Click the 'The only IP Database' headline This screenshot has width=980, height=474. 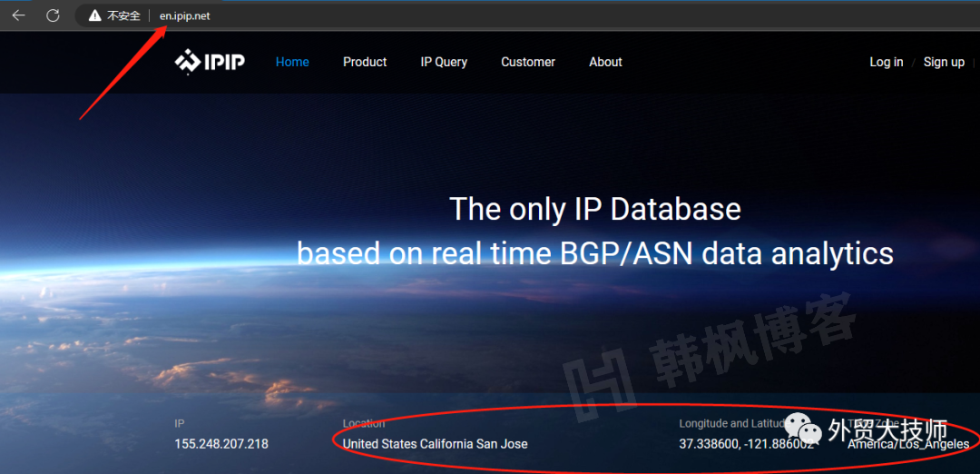click(595, 209)
